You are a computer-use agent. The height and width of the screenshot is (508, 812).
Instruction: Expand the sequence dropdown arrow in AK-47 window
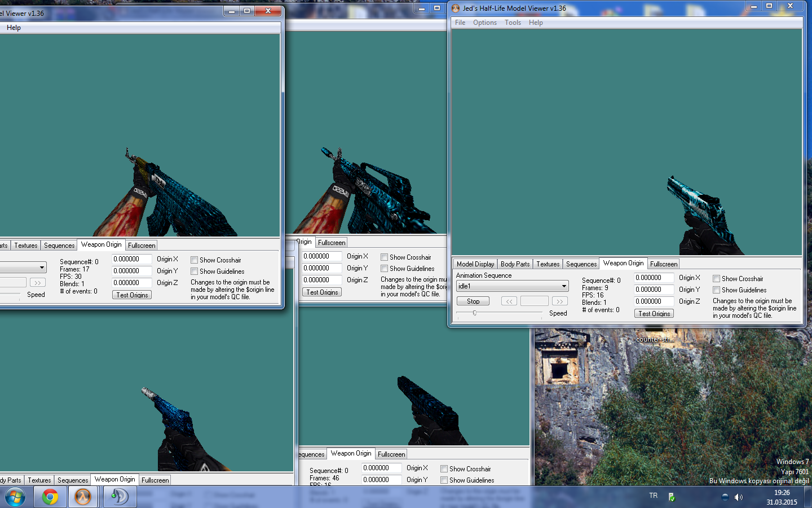[42, 268]
